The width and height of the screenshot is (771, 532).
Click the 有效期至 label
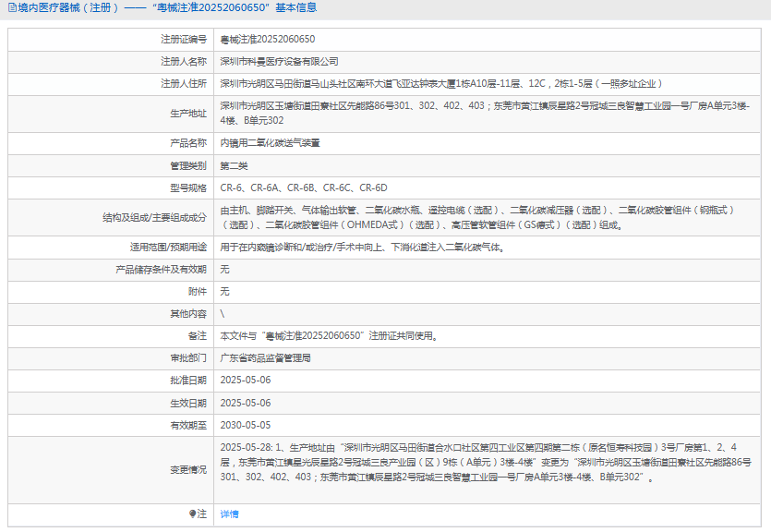[188, 425]
